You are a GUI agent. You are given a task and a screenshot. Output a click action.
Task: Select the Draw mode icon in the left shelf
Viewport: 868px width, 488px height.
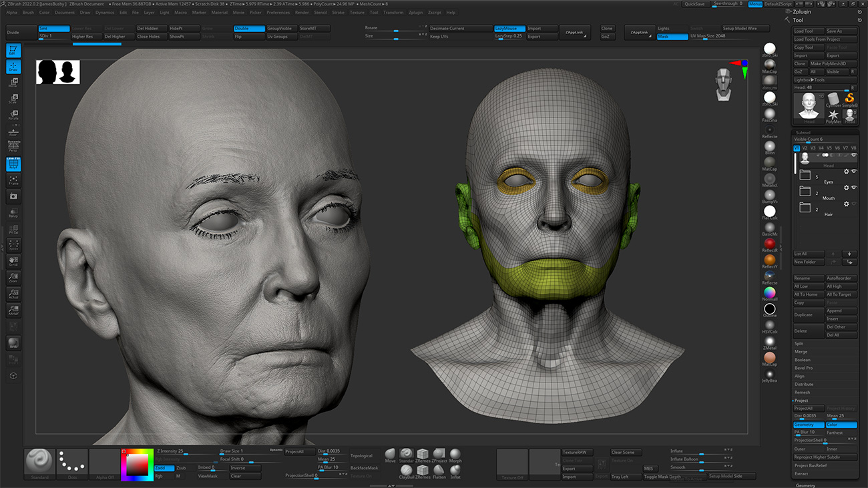click(13, 66)
